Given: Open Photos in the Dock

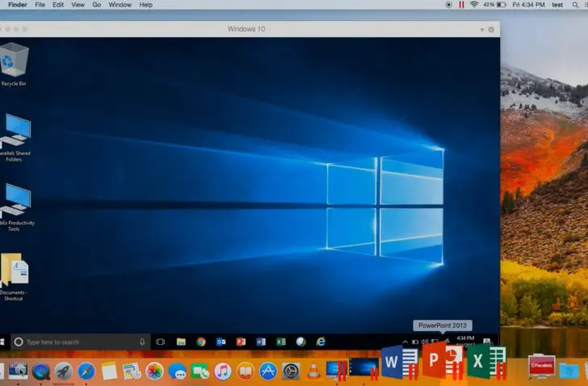Looking at the screenshot, I should 154,371.
